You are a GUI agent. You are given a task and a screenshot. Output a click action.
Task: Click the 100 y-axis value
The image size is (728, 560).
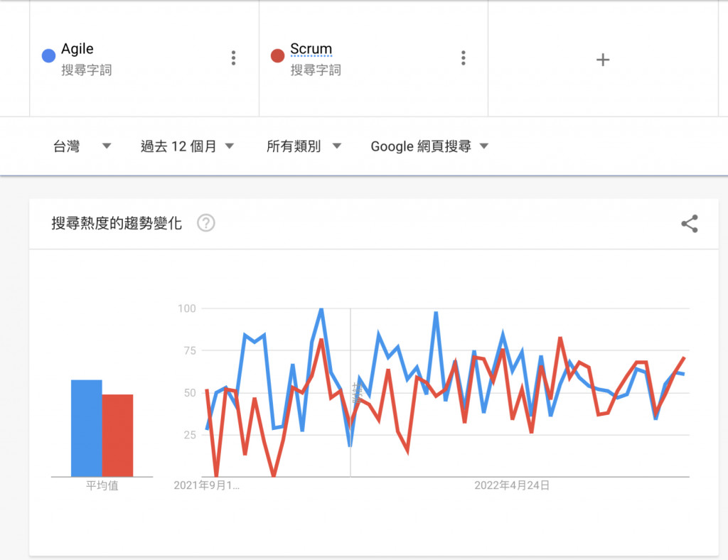point(187,308)
